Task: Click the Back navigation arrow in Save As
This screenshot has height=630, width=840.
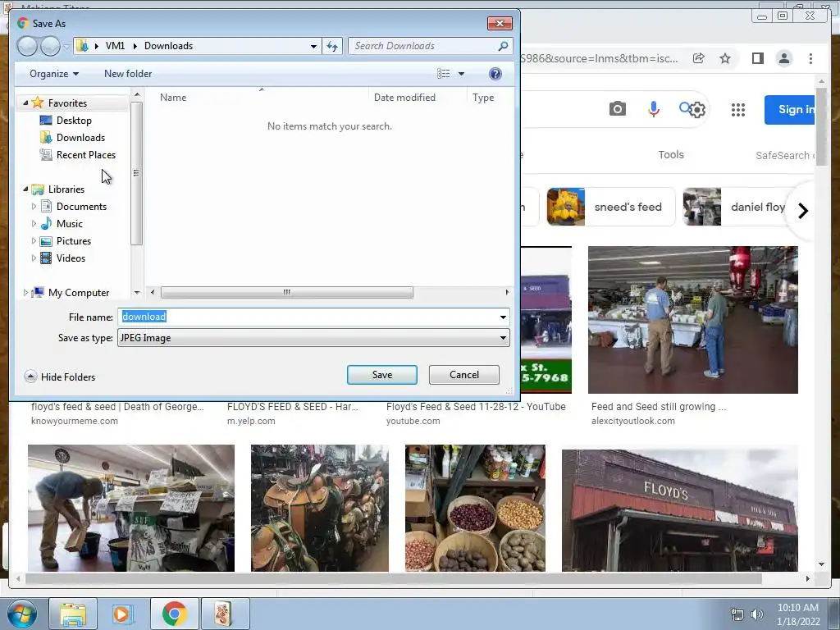Action: point(27,46)
